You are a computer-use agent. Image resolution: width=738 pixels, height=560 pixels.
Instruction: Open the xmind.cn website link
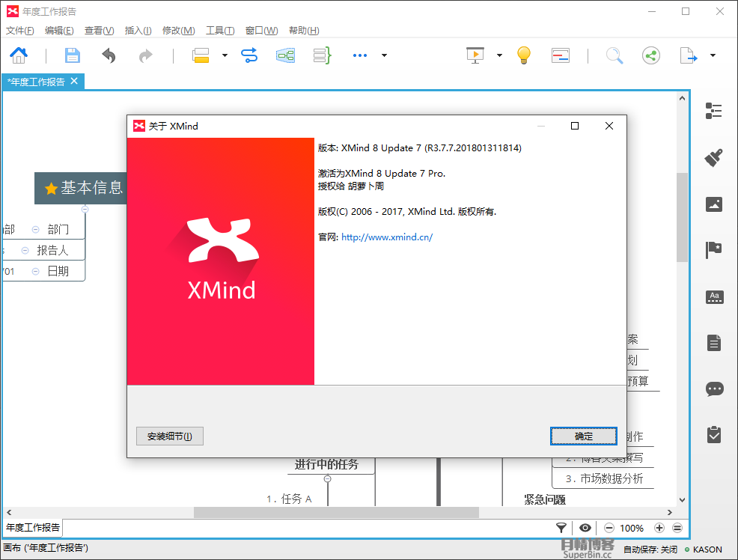(387, 237)
